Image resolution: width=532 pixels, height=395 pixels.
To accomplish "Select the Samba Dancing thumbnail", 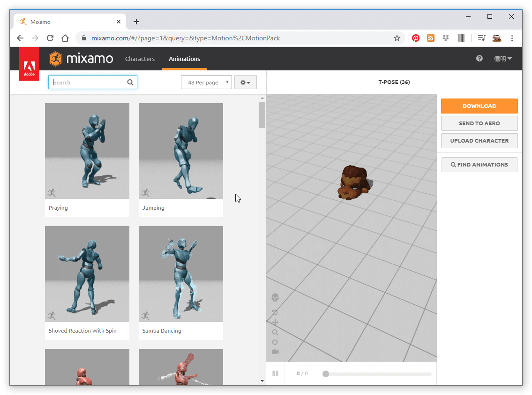I will (x=181, y=274).
